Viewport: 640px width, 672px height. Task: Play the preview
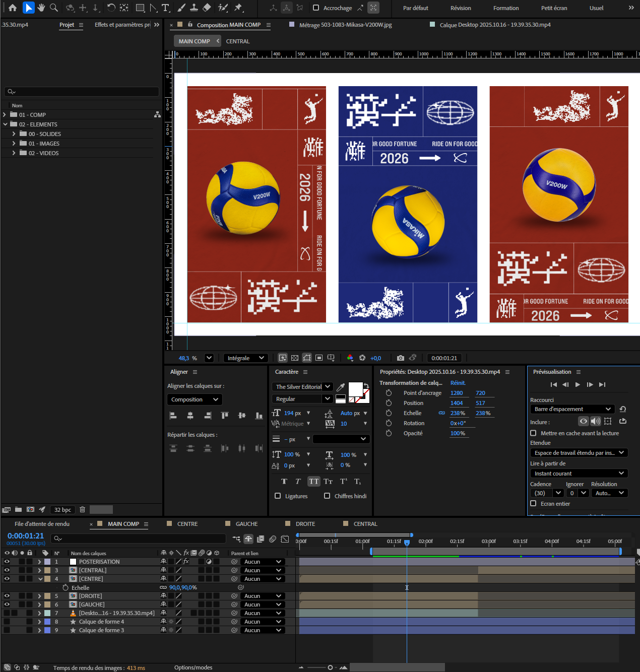[x=578, y=384]
